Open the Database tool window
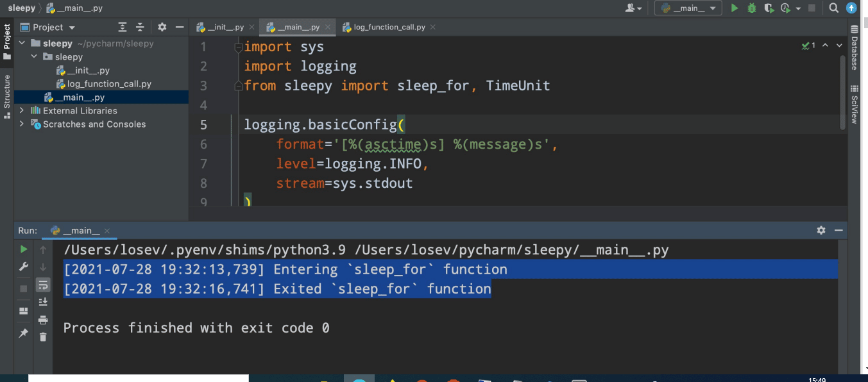868x382 pixels. pyautogui.click(x=855, y=49)
